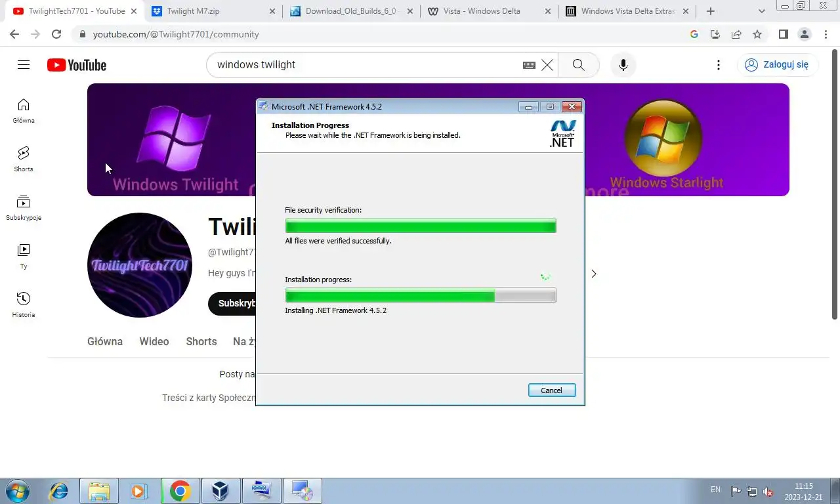Open the Chrome profile avatar
Screen dimensions: 840x504
point(804,34)
